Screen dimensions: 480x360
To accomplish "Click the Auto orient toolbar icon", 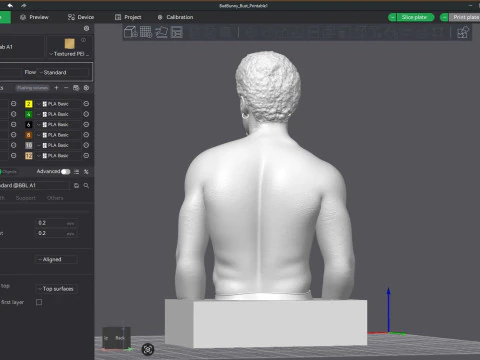I will 161,32.
